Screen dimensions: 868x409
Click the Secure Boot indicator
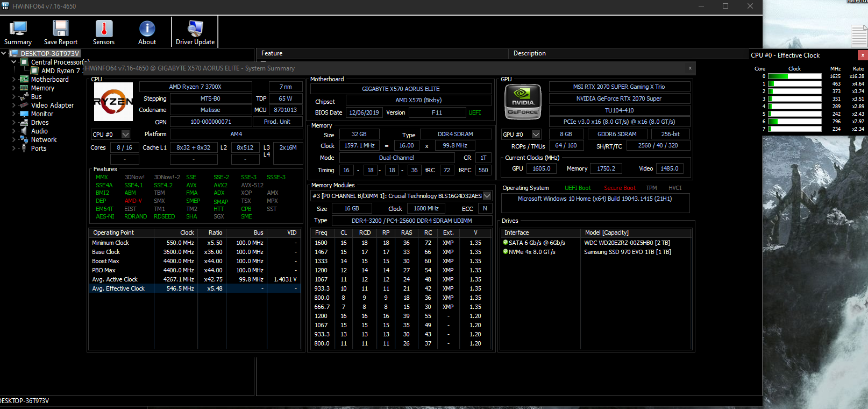(x=620, y=188)
